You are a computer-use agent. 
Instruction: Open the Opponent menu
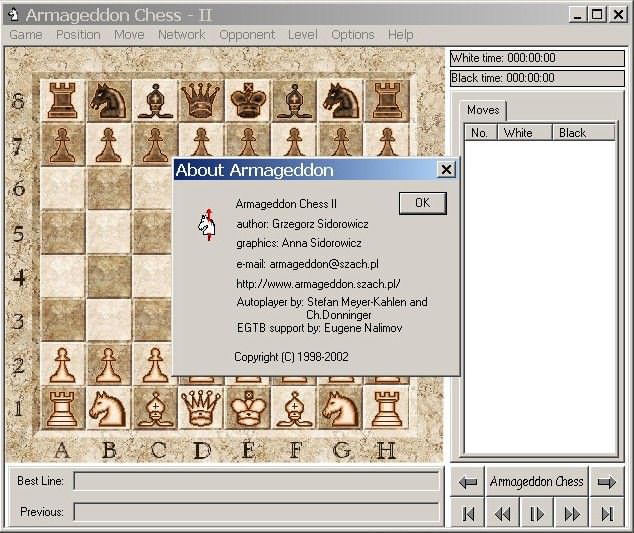247,35
